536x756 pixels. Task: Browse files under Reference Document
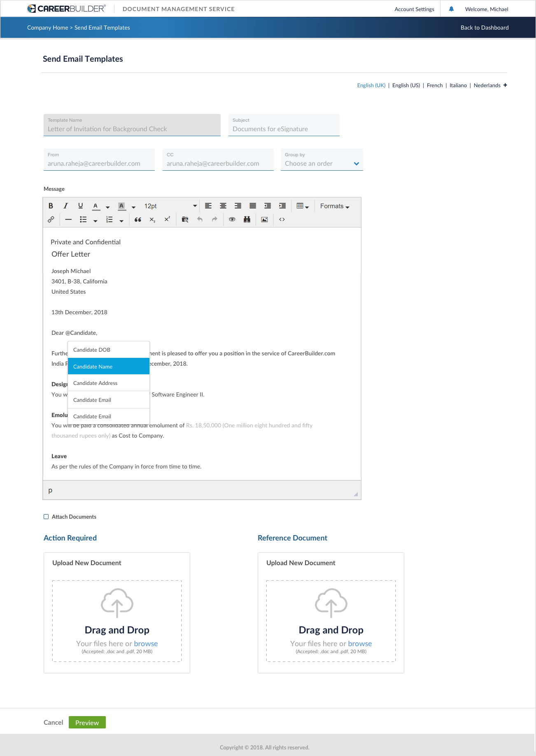pos(360,644)
